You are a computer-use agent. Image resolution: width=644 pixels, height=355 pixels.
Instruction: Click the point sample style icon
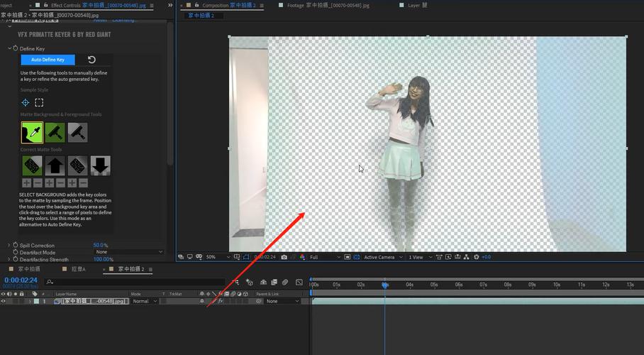tap(26, 102)
